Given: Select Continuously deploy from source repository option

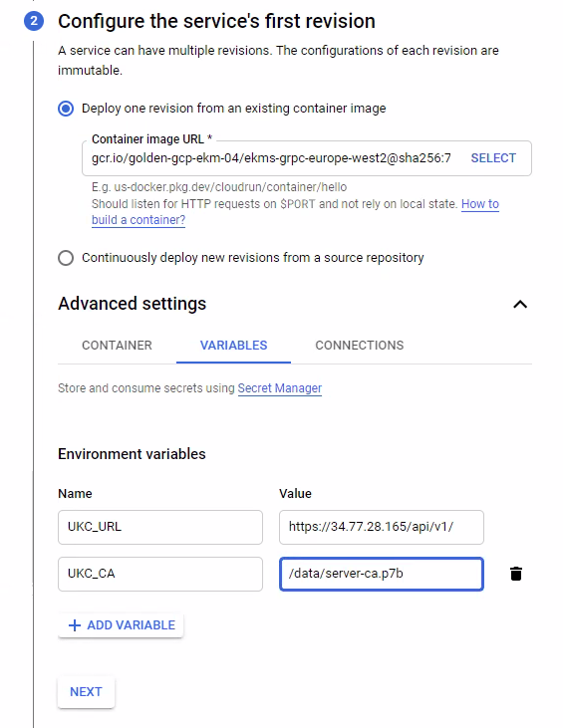Looking at the screenshot, I should (x=66, y=258).
